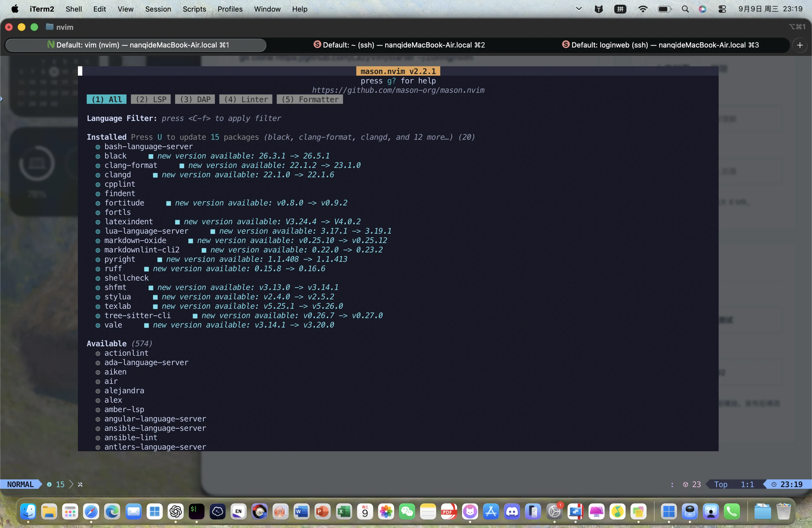Open Calendar from the Dock
This screenshot has height=528, width=812.
point(365,511)
